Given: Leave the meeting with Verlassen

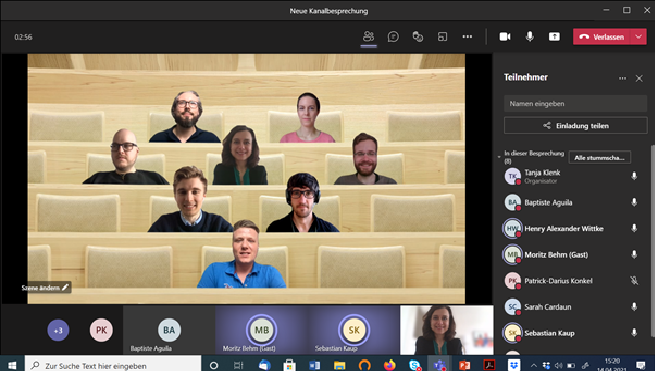Looking at the screenshot, I should 602,37.
